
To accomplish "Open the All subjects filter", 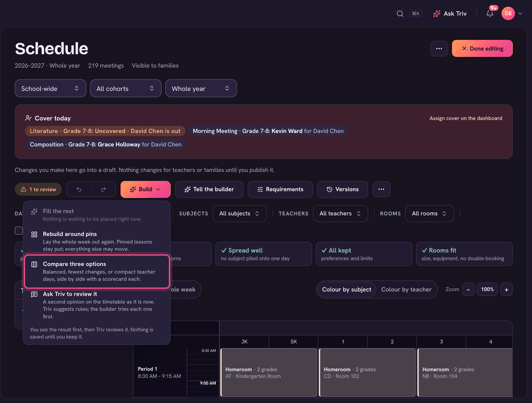I will (240, 214).
